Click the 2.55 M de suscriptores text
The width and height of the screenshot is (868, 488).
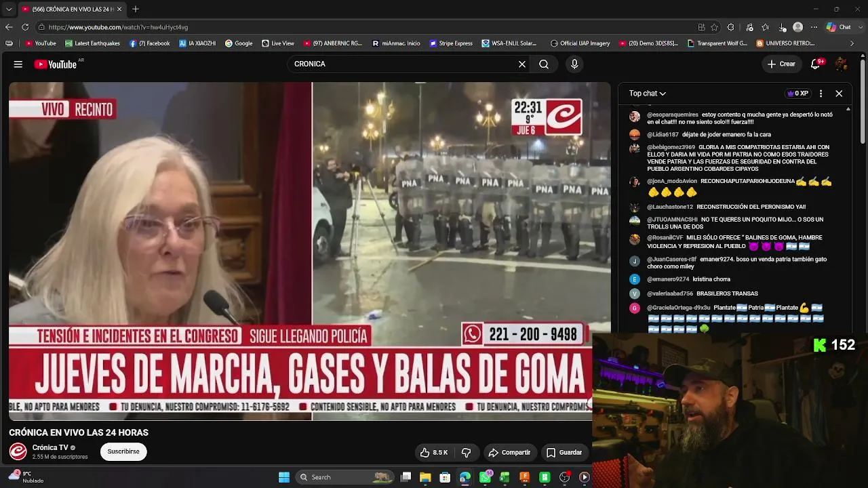pyautogui.click(x=60, y=457)
